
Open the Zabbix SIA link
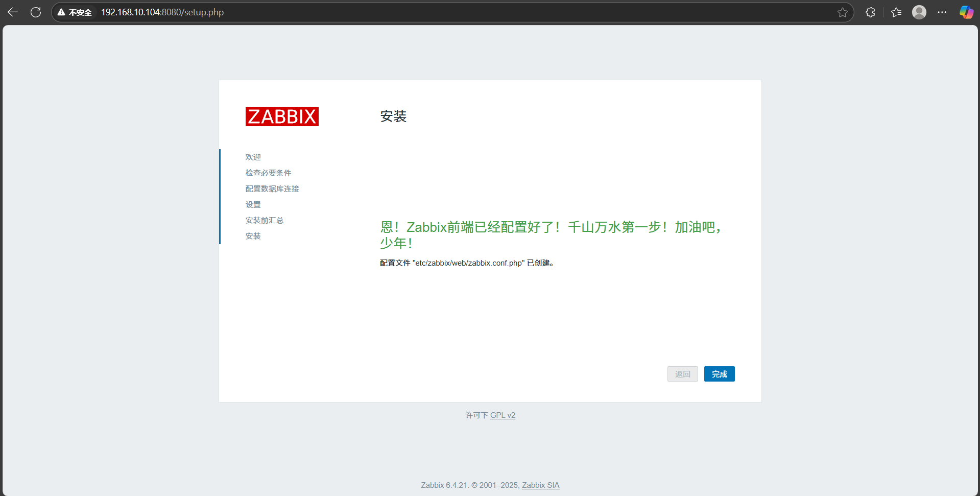click(x=540, y=485)
